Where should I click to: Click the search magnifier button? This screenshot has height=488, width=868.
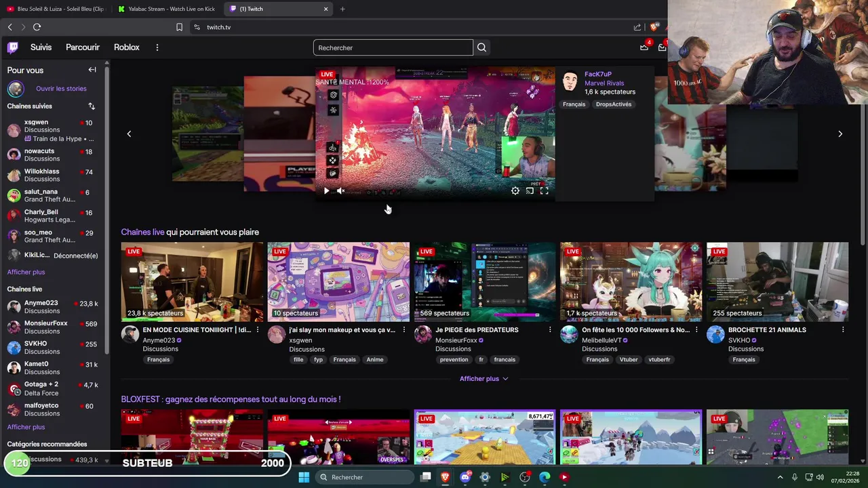[x=481, y=47]
